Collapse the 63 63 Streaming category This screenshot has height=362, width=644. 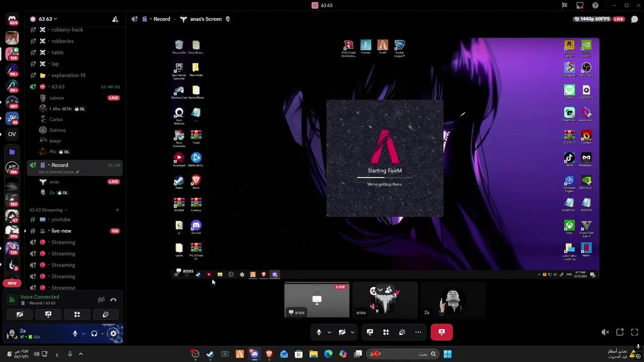pos(48,210)
